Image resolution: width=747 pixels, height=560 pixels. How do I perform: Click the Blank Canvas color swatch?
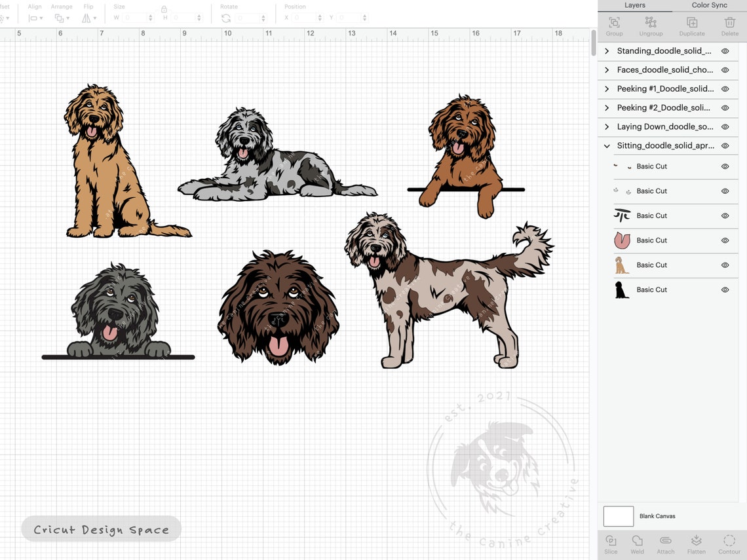(x=618, y=516)
